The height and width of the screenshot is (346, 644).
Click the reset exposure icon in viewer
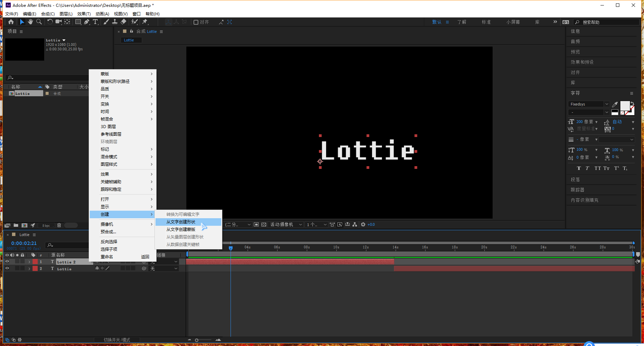tap(363, 225)
